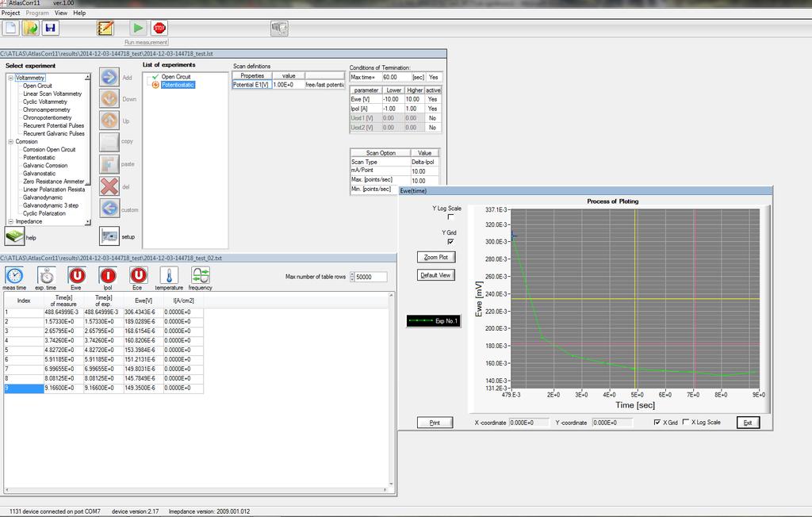Click Y-coordinate value field
The image size is (812, 517).
click(612, 423)
